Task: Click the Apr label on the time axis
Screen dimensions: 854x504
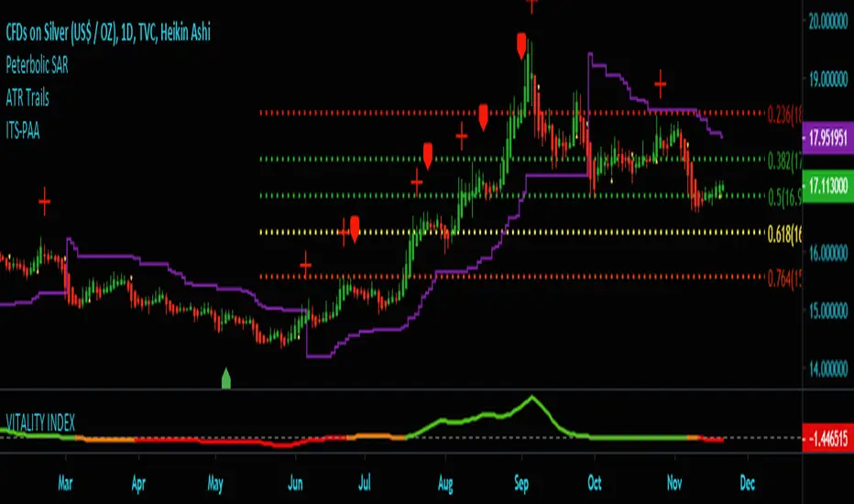Action: [138, 484]
